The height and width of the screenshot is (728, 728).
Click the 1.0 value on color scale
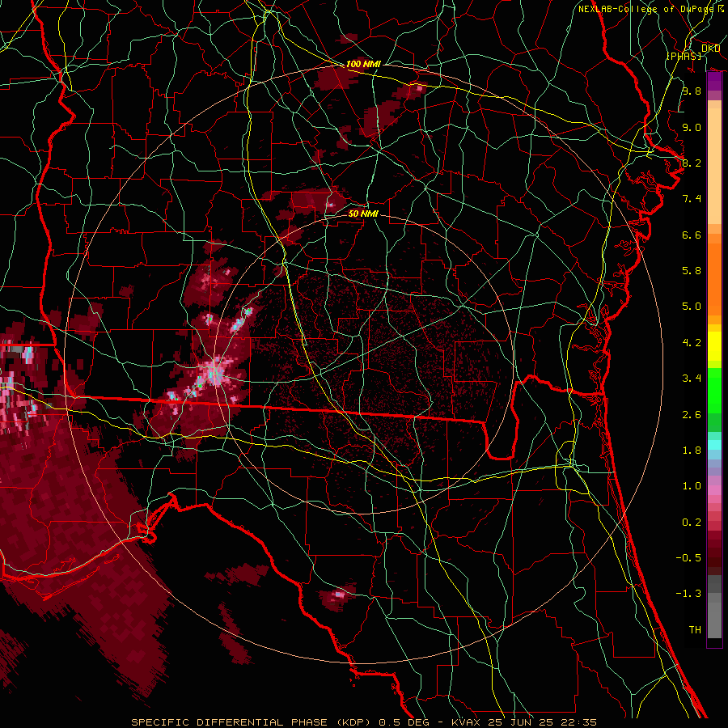coord(692,486)
